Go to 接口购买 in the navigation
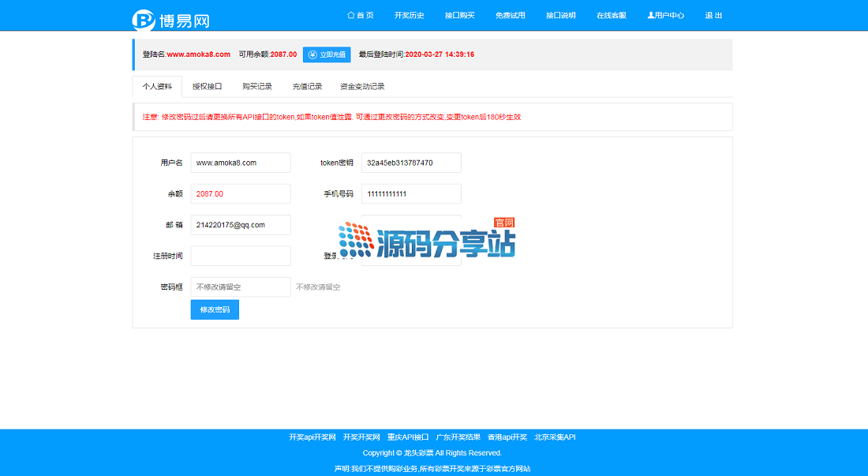This screenshot has height=476, width=868. click(460, 16)
